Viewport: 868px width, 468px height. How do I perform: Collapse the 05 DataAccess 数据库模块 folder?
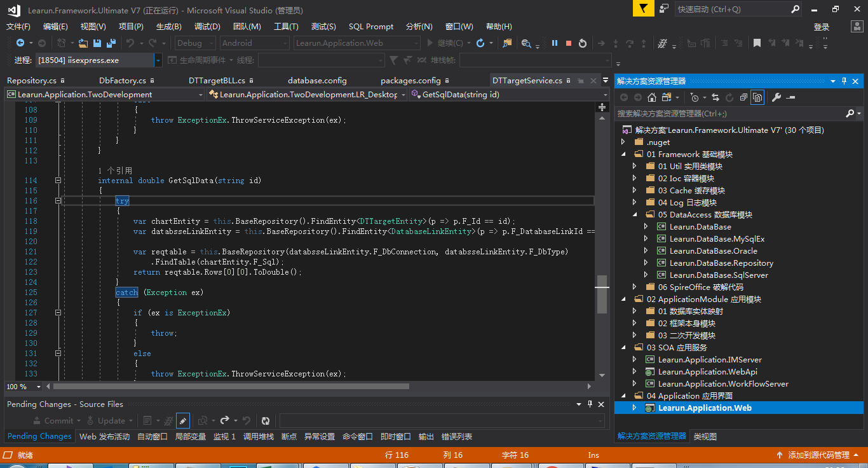coord(634,214)
